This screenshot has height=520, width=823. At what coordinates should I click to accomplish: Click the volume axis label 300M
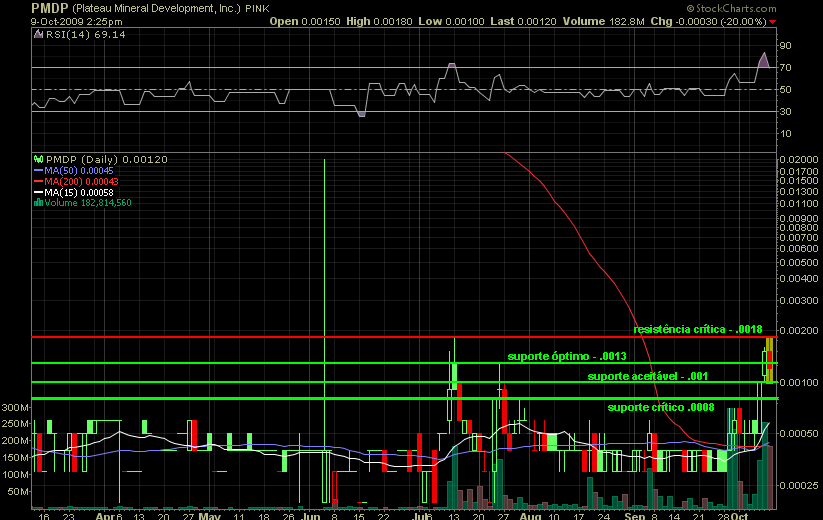tap(15, 408)
